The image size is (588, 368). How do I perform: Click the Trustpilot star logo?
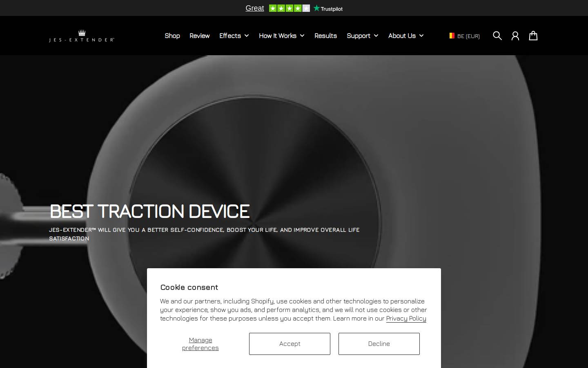(x=328, y=8)
